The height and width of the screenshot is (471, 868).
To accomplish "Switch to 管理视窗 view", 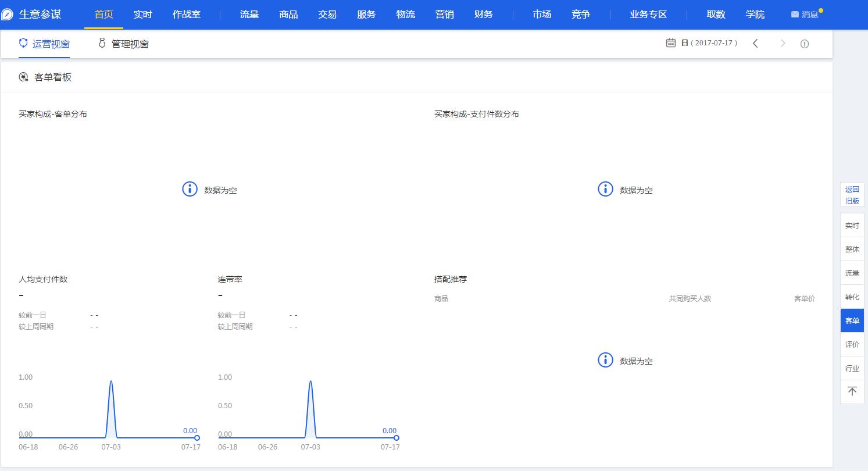I will [x=122, y=43].
